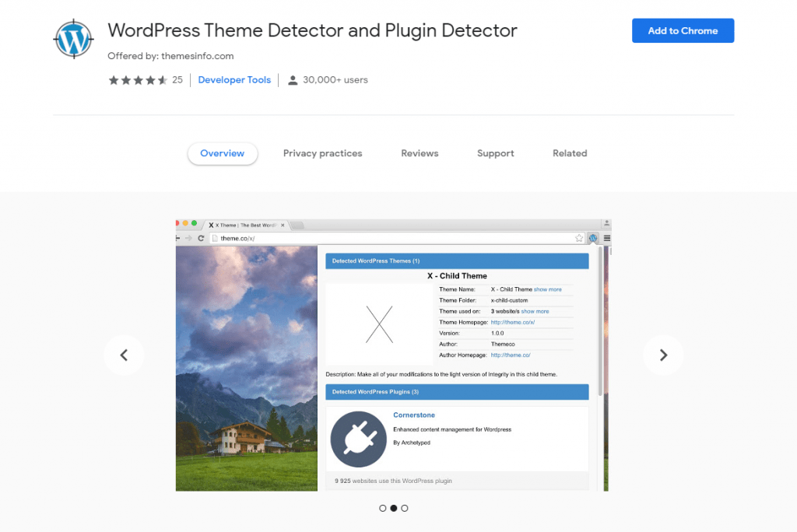Click the Detected WordPress Themes (1) header
Image resolution: width=797 pixels, height=532 pixels.
pos(457,261)
